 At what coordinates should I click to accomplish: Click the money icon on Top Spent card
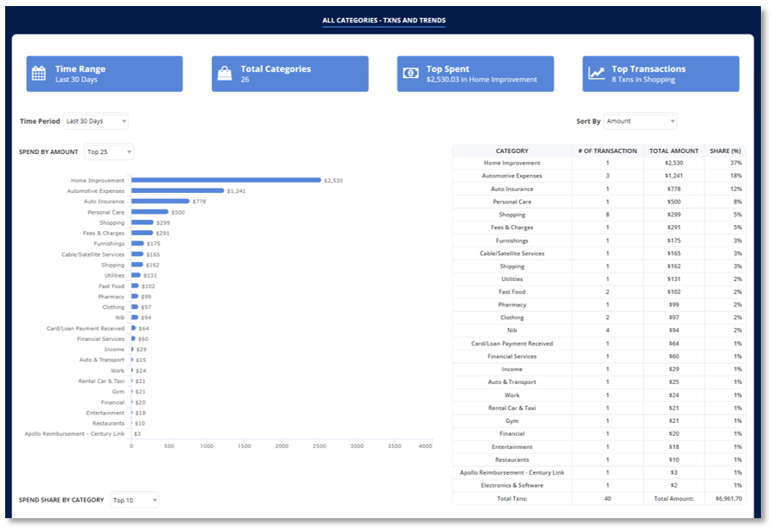(410, 73)
